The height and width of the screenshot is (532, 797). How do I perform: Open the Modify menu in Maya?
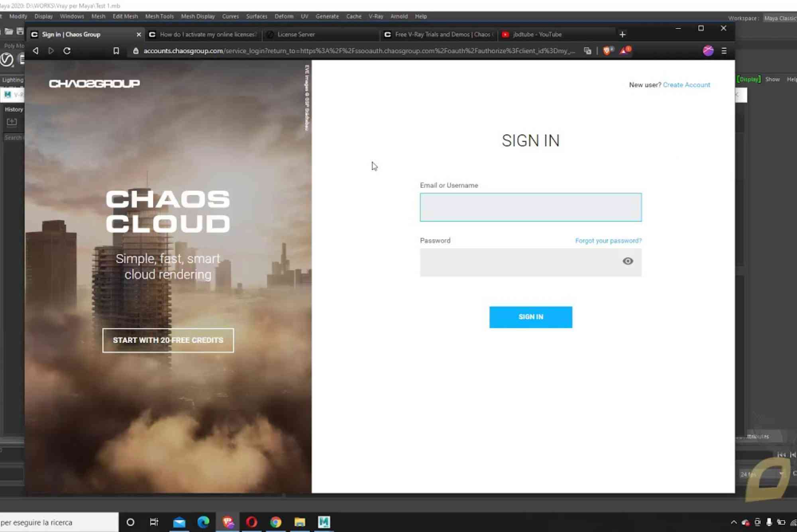[x=18, y=16]
